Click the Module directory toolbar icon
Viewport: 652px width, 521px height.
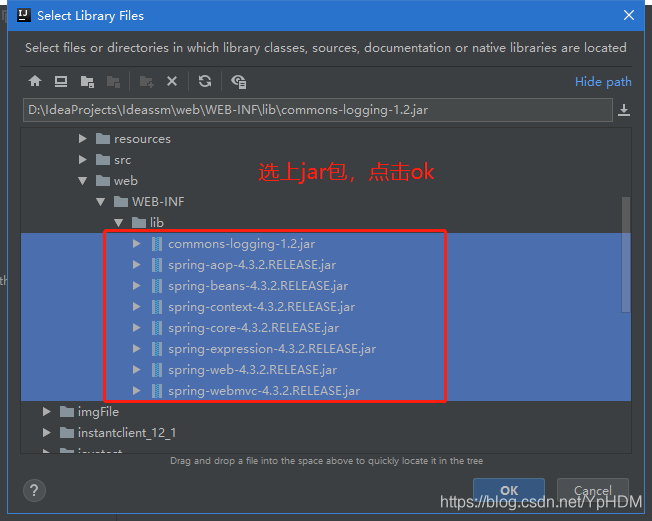tap(113, 81)
